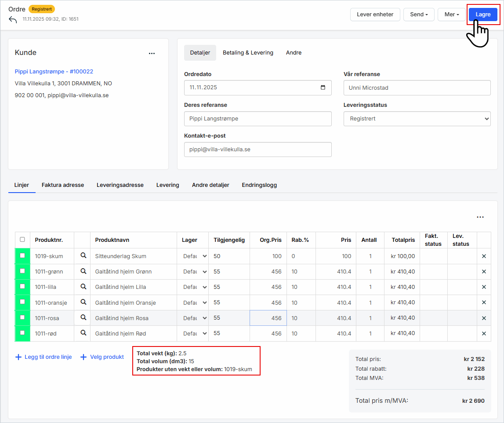The height and width of the screenshot is (423, 504).
Task: Remove the Galtåtind hjelm Grønn order line
Action: [x=484, y=272]
